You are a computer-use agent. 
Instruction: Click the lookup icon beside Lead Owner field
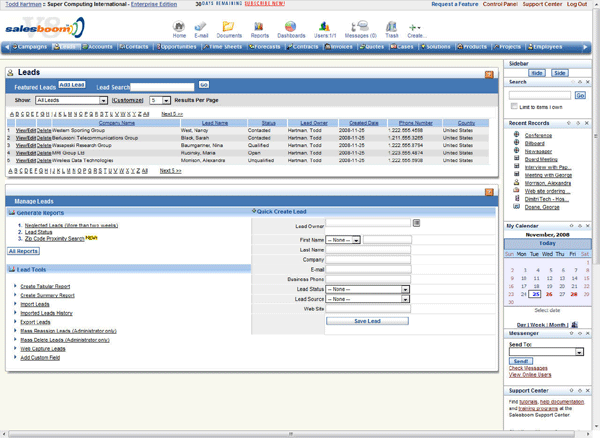[x=416, y=223]
